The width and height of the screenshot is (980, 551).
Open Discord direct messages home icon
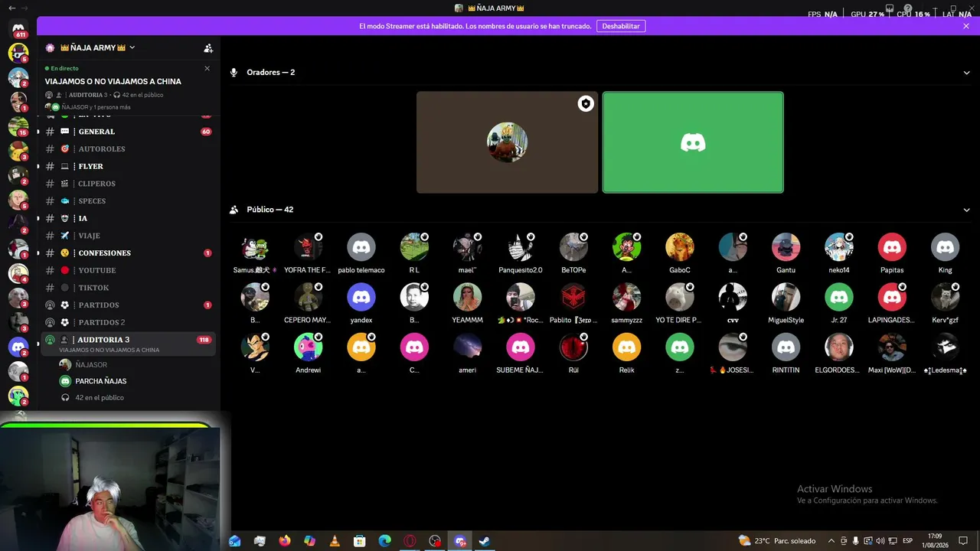pos(18,28)
